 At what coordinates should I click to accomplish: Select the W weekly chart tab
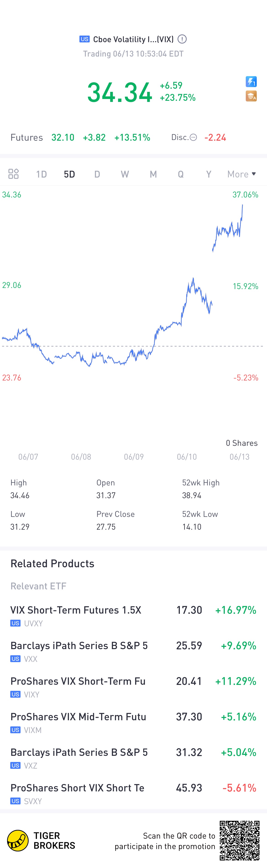coord(125,174)
